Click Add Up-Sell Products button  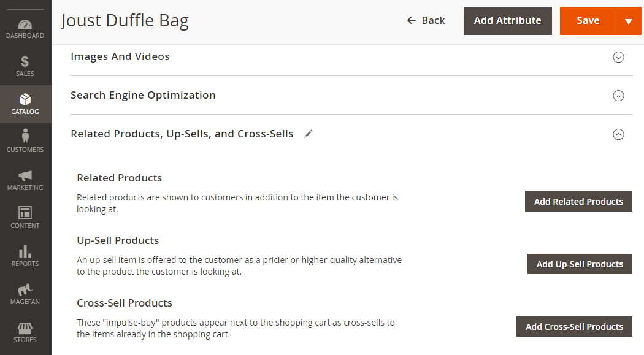point(580,264)
